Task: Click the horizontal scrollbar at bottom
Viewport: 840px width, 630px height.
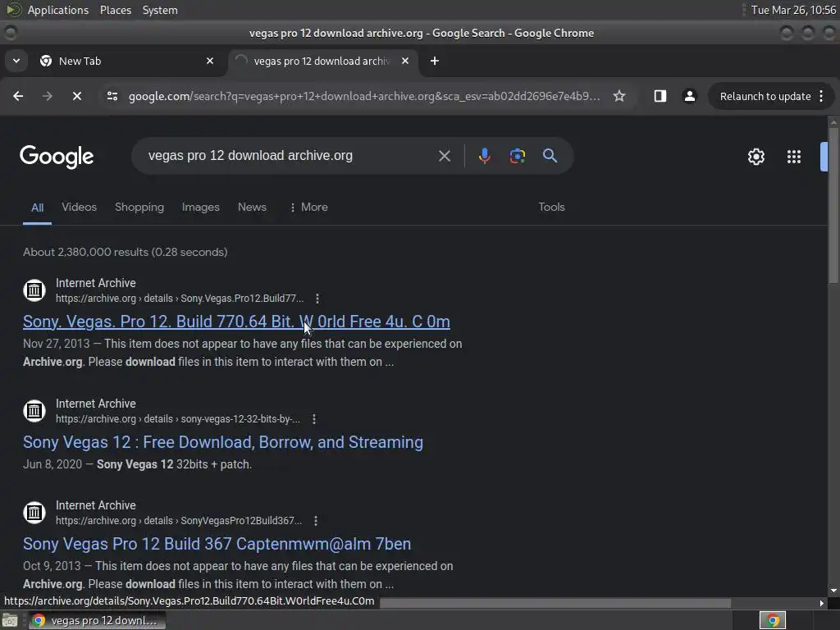Action: pos(555,603)
